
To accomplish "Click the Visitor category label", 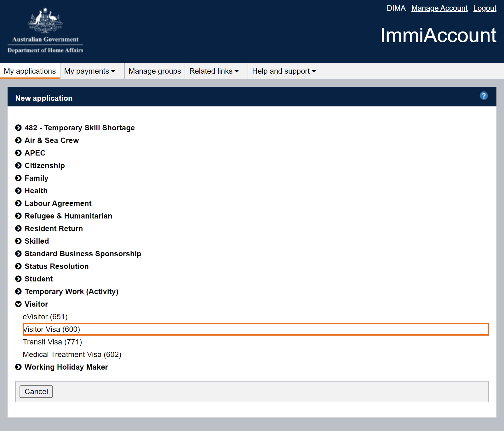I will 36,304.
